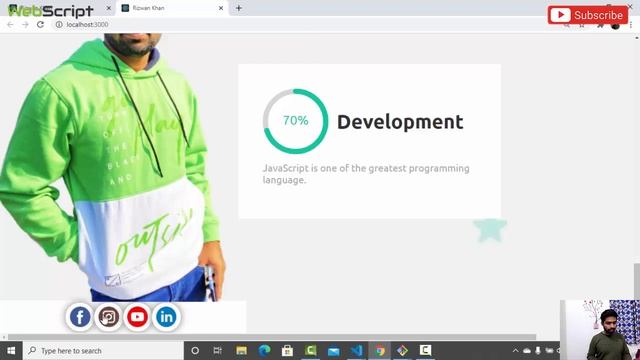Show hidden system tray icons
Image resolution: width=640 pixels, height=360 pixels.
click(516, 351)
